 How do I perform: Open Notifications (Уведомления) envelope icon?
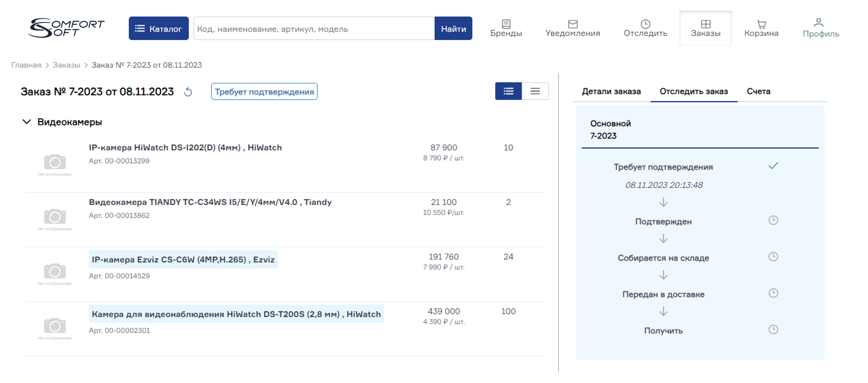pos(573,24)
